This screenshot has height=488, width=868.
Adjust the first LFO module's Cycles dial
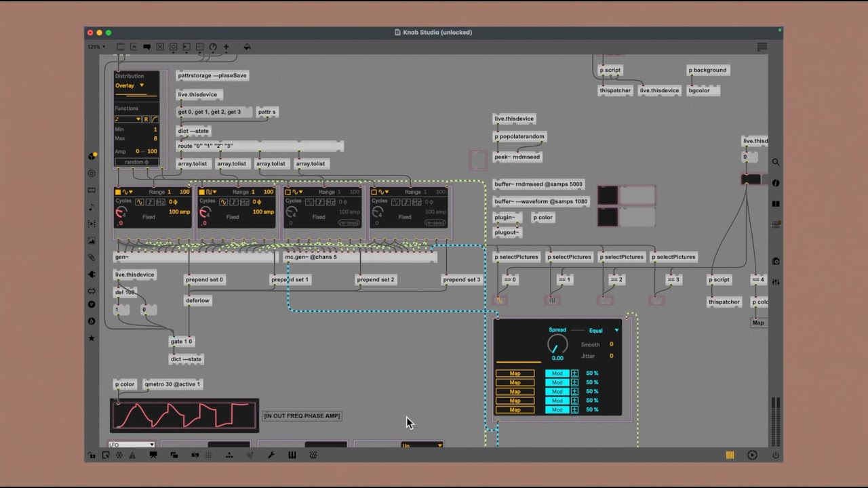tap(121, 213)
